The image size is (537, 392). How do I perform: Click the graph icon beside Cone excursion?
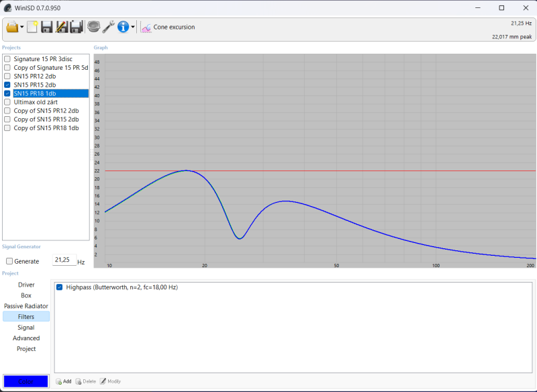click(x=146, y=28)
